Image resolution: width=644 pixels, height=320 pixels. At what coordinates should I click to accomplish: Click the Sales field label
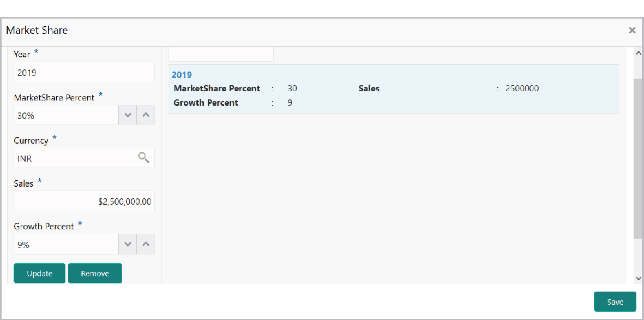coord(24,183)
